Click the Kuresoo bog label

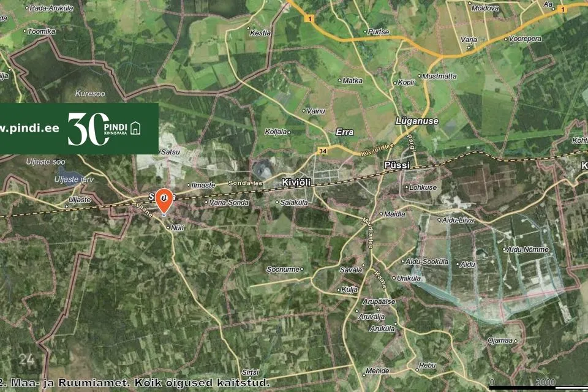[90, 93]
